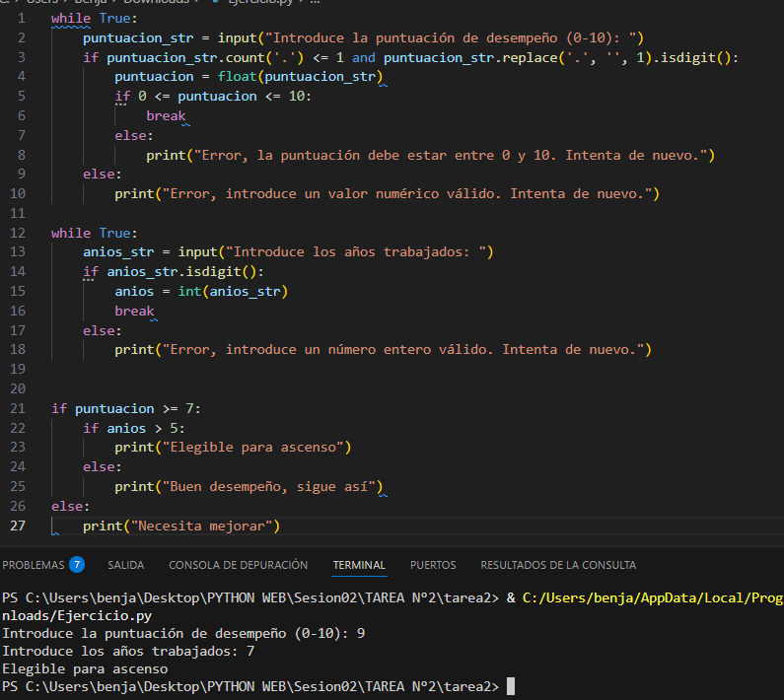Click 'float' call on line 4
The width and height of the screenshot is (784, 700).
(x=237, y=77)
